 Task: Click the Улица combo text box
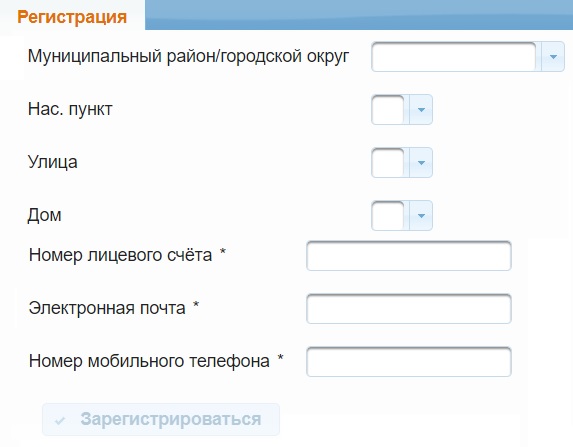(x=390, y=163)
